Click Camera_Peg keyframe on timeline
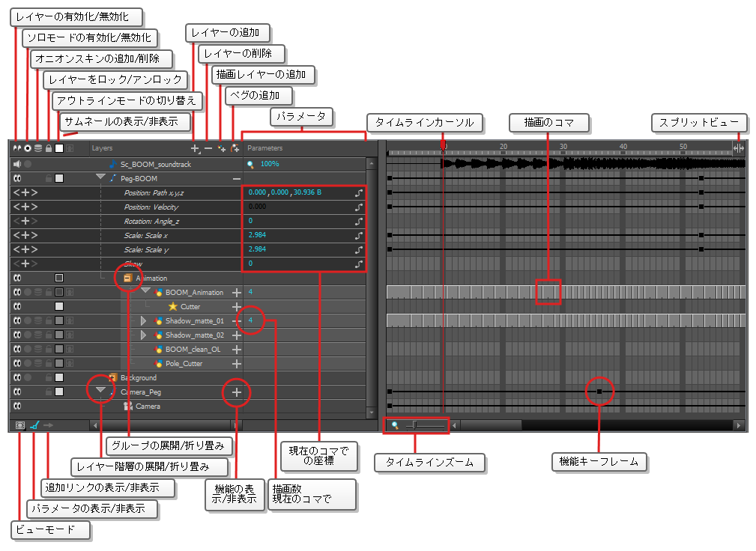The image size is (756, 551). click(x=599, y=392)
